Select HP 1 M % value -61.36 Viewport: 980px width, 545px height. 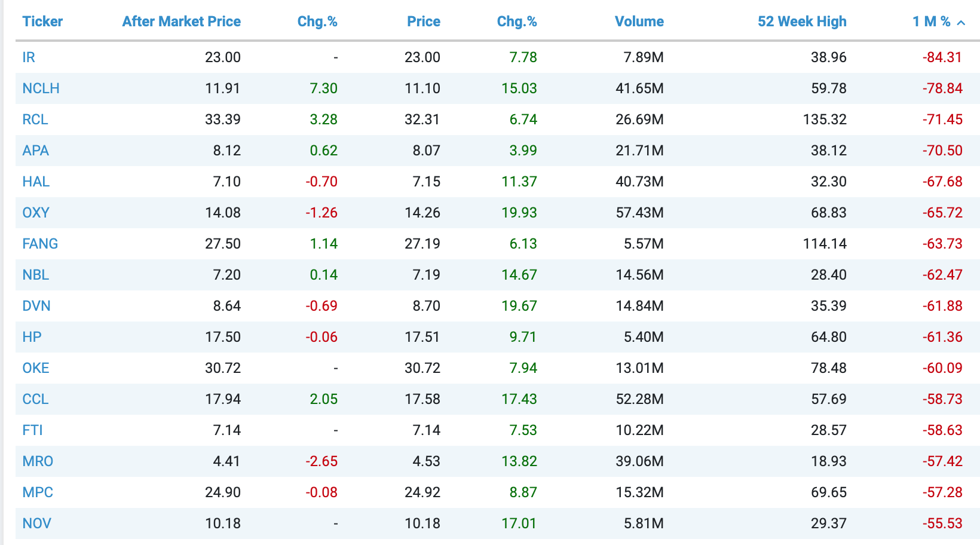click(942, 337)
